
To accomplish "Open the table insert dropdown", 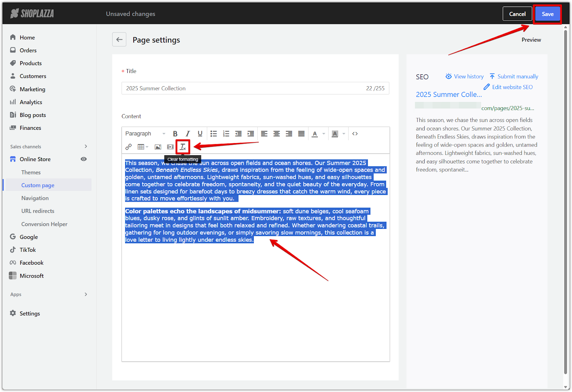I will [x=143, y=147].
